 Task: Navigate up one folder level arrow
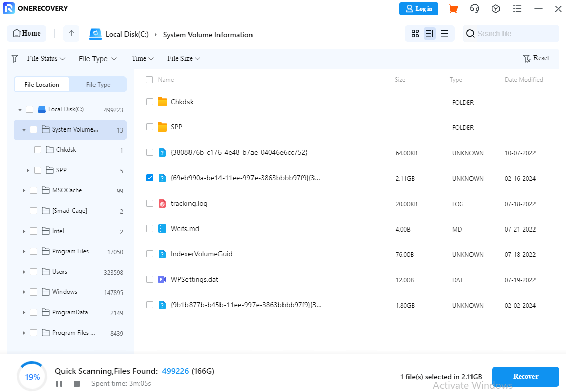coord(71,34)
